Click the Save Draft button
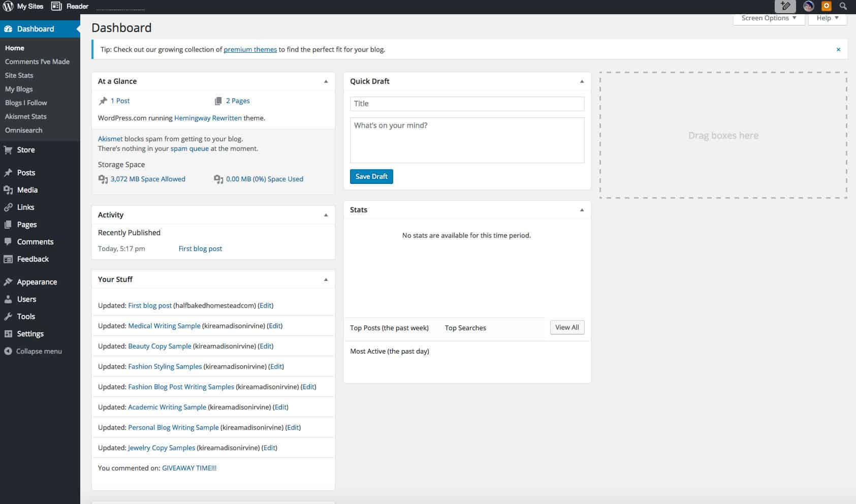The height and width of the screenshot is (504, 856). [371, 176]
